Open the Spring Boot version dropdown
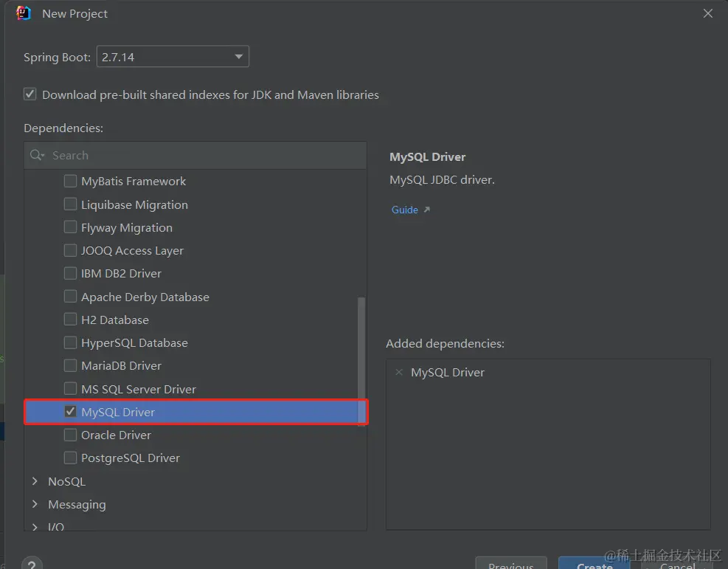The width and height of the screenshot is (728, 569). tap(173, 57)
